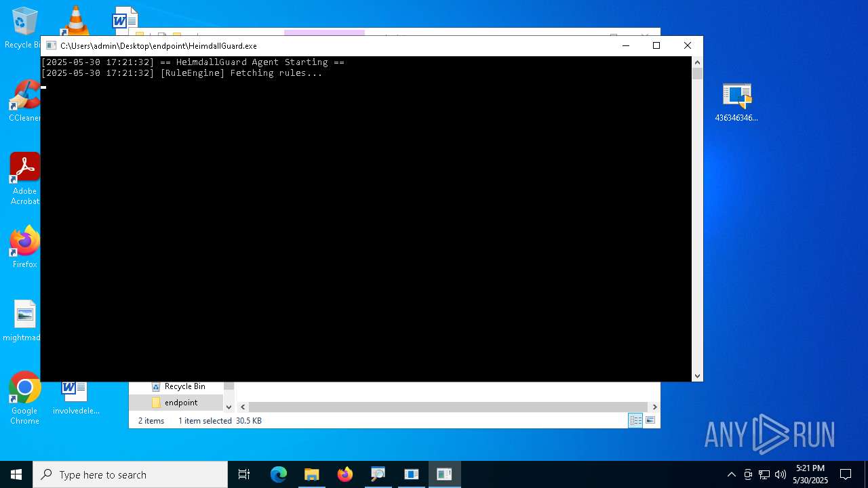Click Explorer horizontal scrollbar track
Screen dimensions: 868x488
(x=449, y=407)
